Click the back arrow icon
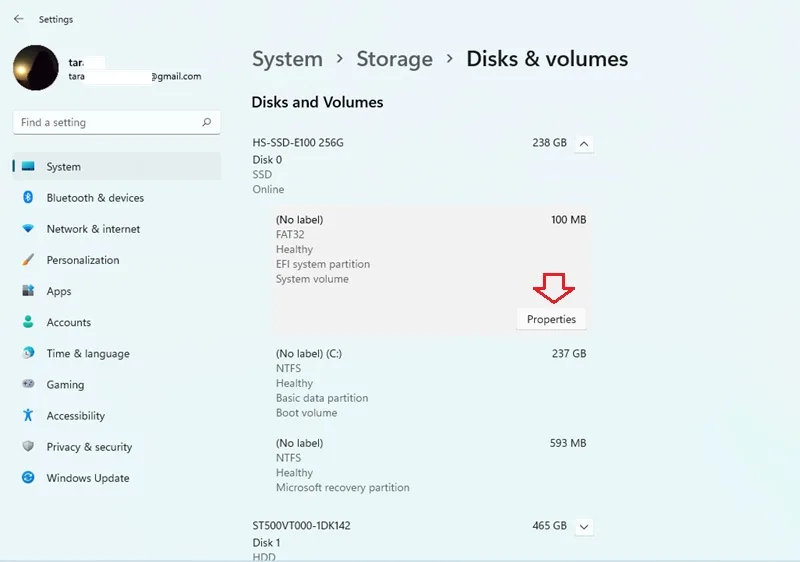The width and height of the screenshot is (800, 562). click(19, 19)
